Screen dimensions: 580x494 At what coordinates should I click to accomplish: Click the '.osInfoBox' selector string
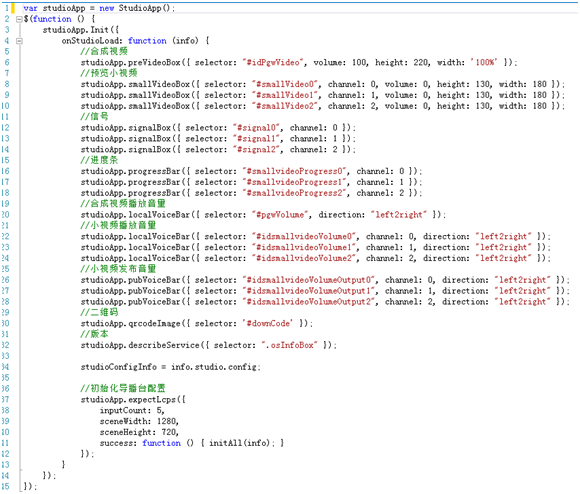(x=290, y=345)
